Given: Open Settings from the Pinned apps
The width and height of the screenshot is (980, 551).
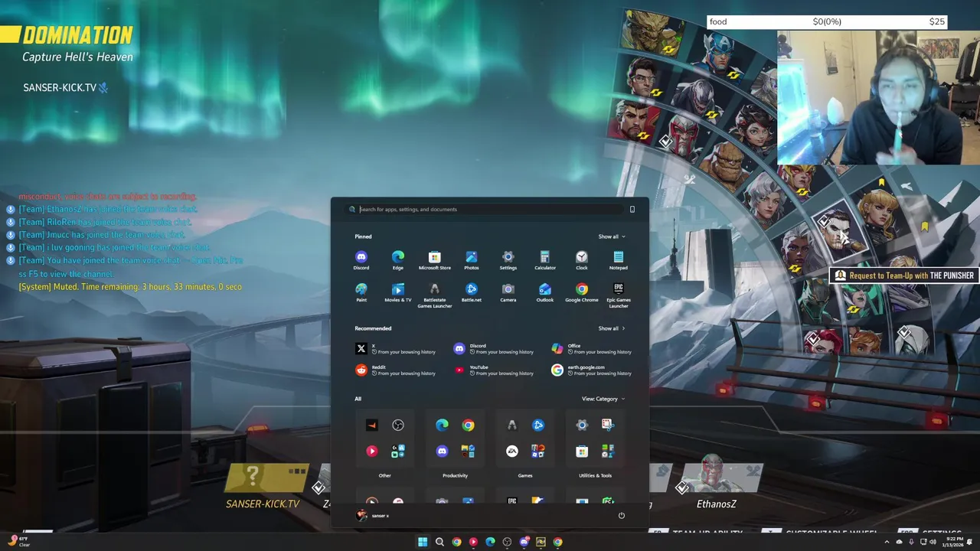Looking at the screenshot, I should pyautogui.click(x=508, y=260).
